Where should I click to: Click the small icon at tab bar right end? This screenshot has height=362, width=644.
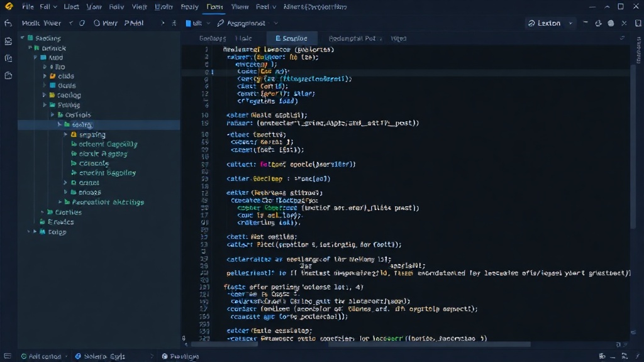[x=622, y=38]
